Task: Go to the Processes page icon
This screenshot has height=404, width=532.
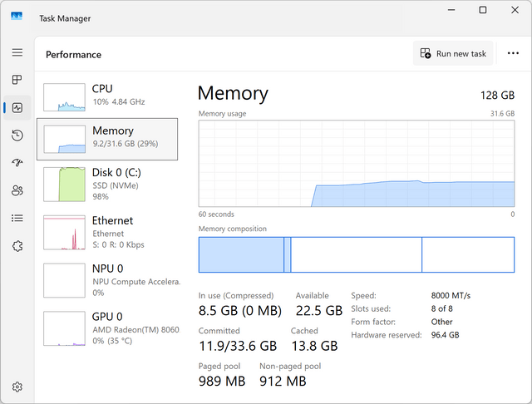Action: pos(17,80)
